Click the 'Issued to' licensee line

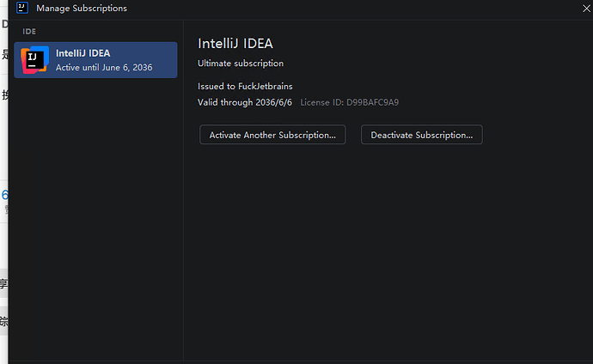pyautogui.click(x=245, y=87)
